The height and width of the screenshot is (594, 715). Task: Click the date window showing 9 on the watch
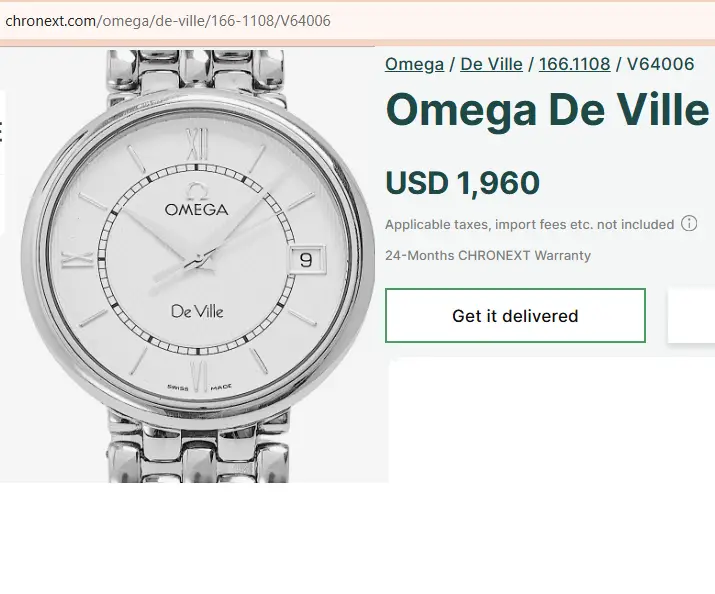307,260
